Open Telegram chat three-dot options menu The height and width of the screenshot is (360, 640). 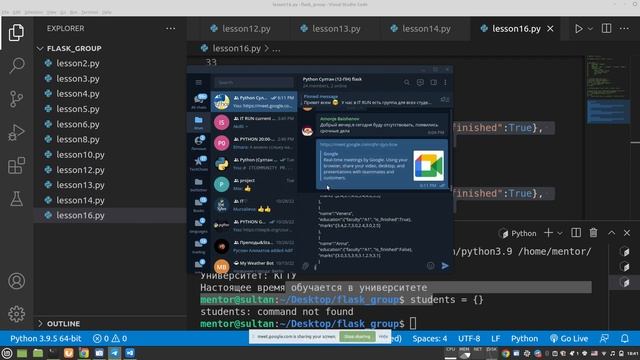[445, 82]
